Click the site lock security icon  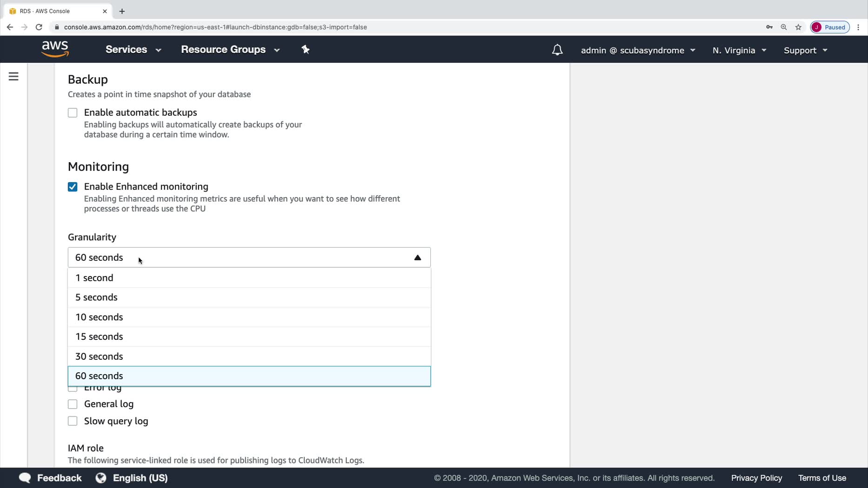pos(57,27)
